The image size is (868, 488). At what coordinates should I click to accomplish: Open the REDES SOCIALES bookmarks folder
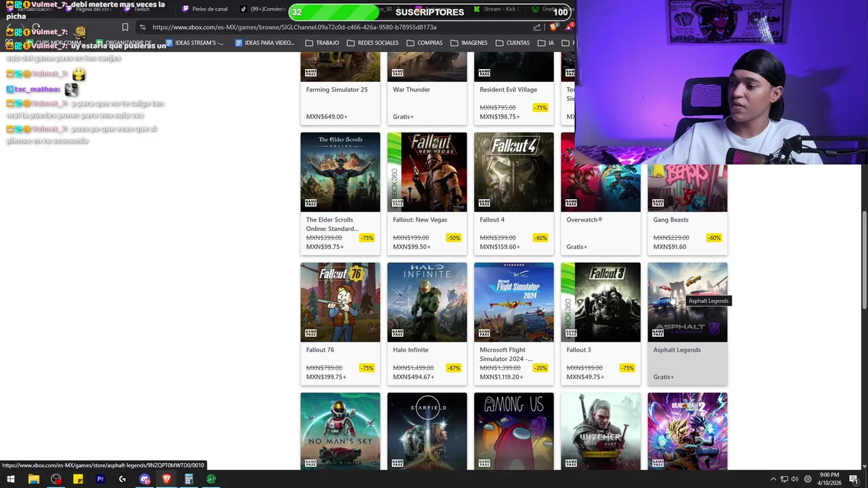372,43
